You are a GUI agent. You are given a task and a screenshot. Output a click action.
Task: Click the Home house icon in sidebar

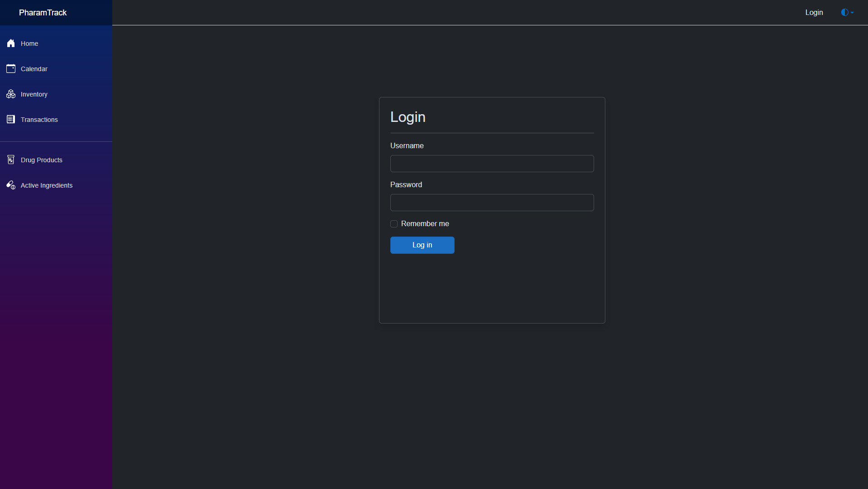coord(11,44)
